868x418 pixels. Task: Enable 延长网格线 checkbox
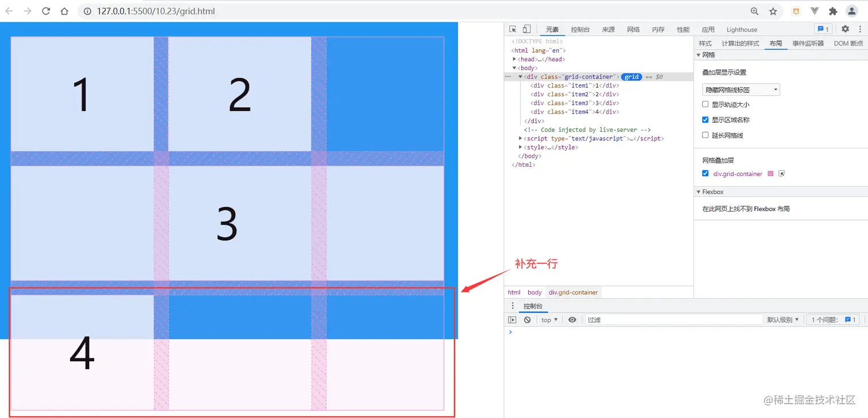706,135
